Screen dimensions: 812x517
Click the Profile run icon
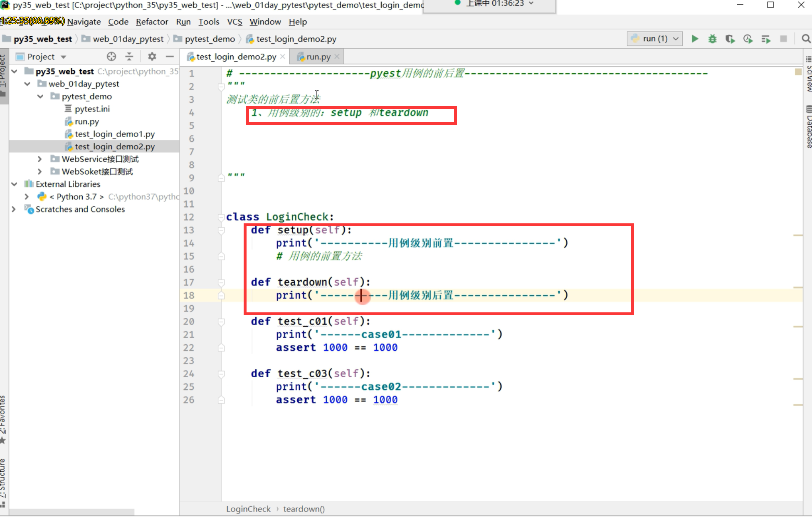coord(748,39)
